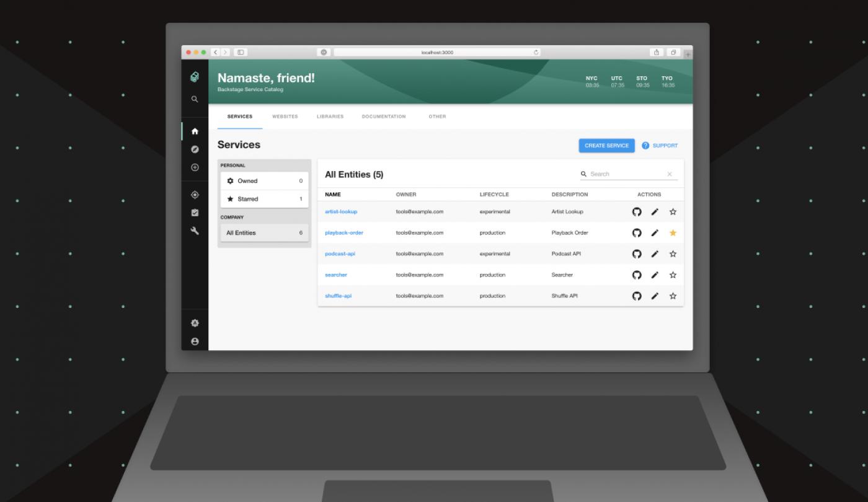Open the searcher service link
868x502 pixels.
[x=336, y=275]
